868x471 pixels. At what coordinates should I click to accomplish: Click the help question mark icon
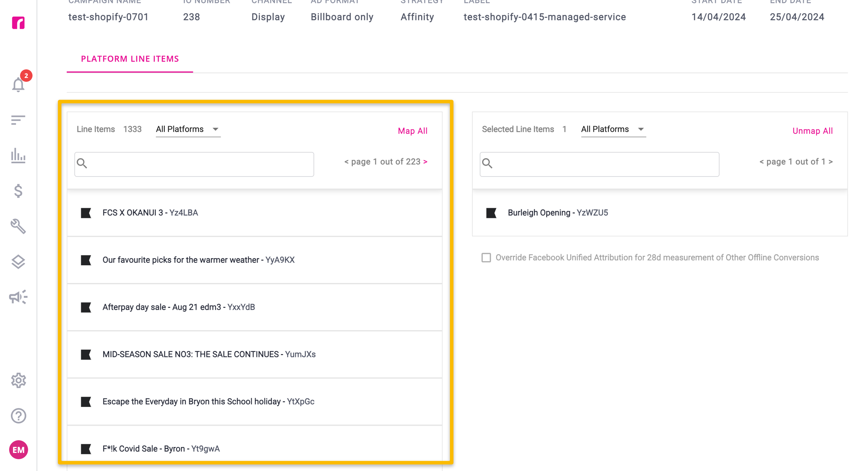pyautogui.click(x=18, y=416)
